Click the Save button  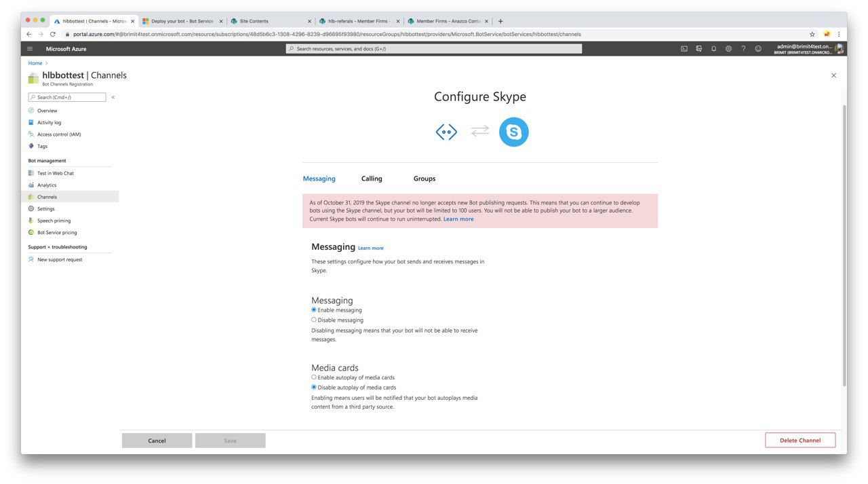coord(230,441)
